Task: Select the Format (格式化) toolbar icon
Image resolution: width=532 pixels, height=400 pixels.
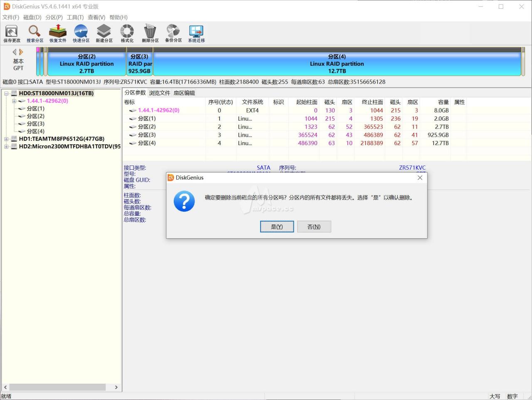Action: [127, 33]
